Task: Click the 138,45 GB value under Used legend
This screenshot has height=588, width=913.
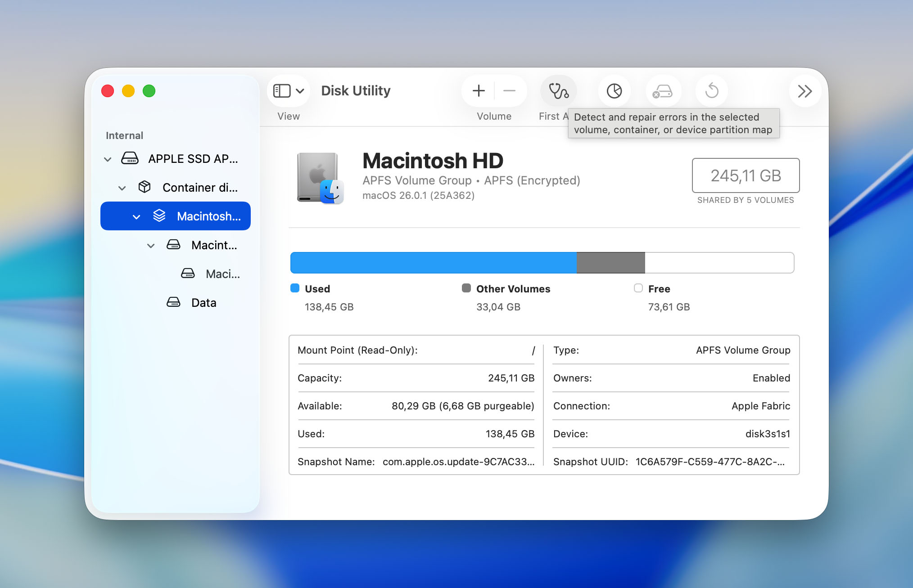Action: coord(329,307)
